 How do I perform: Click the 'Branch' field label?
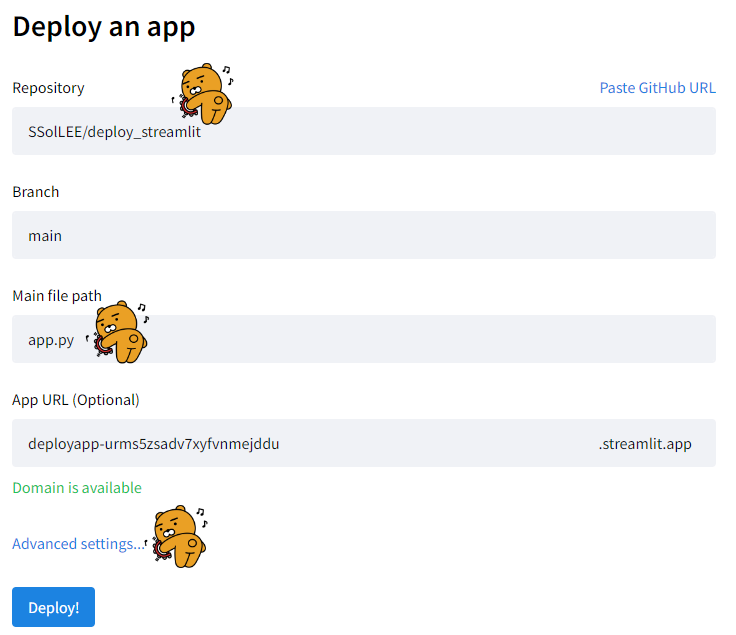pos(36,192)
